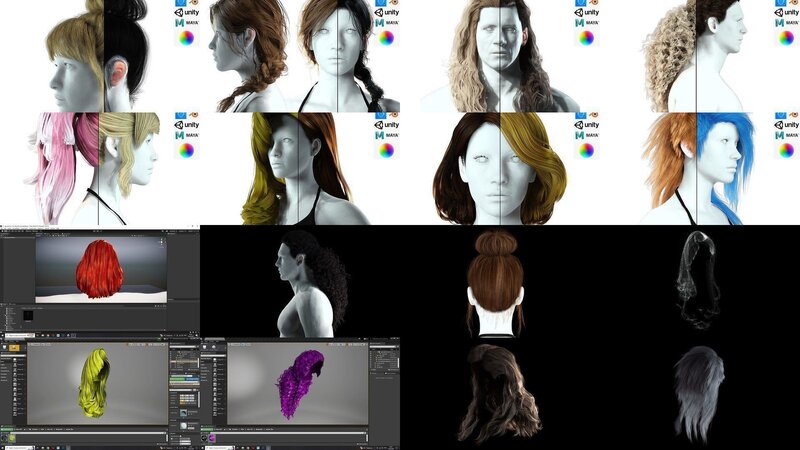The width and height of the screenshot is (800, 450).
Task: Click the red hair model in the Unity viewport
Action: (98, 268)
